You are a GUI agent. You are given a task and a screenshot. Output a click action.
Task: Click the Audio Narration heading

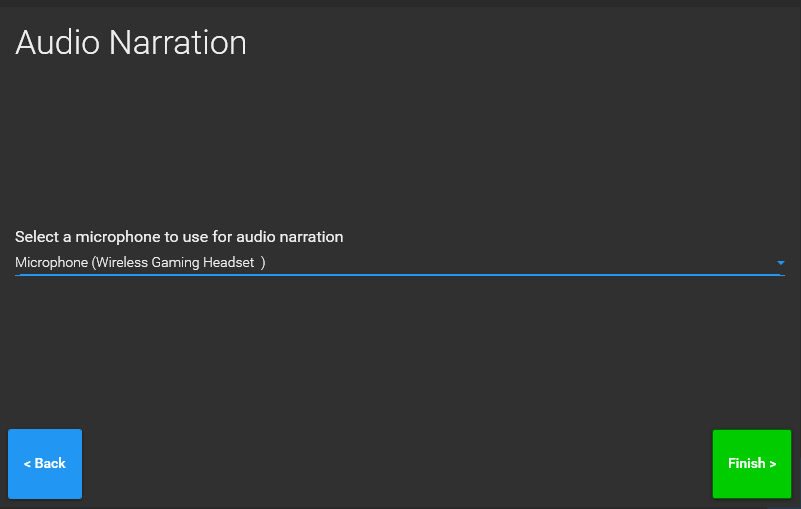[x=131, y=43]
